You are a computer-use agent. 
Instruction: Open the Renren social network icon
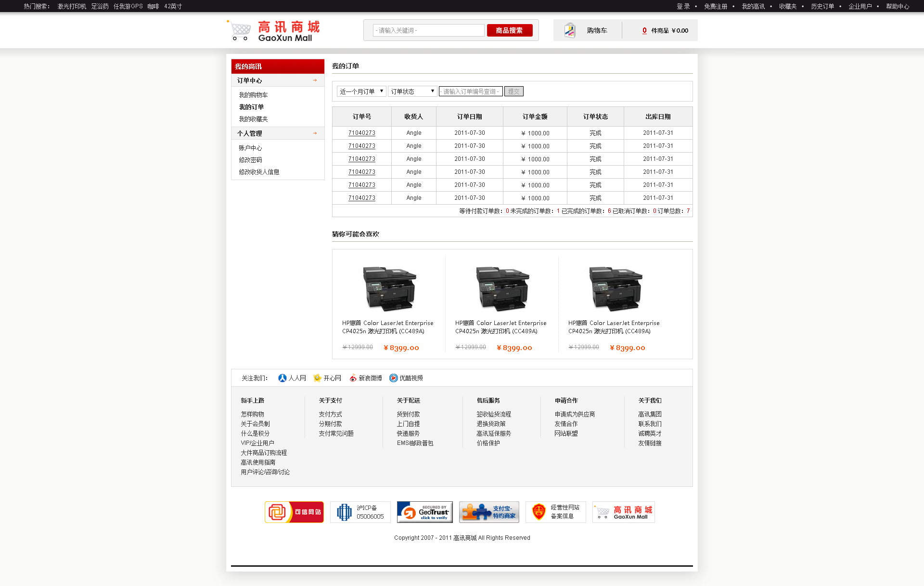(x=282, y=378)
